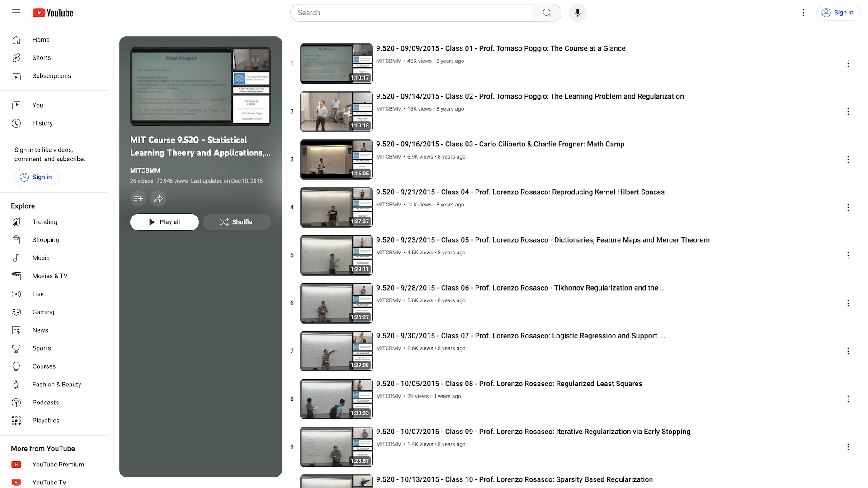Click the Shopping icon in Explore
This screenshot has width=868, height=488.
click(16, 240)
